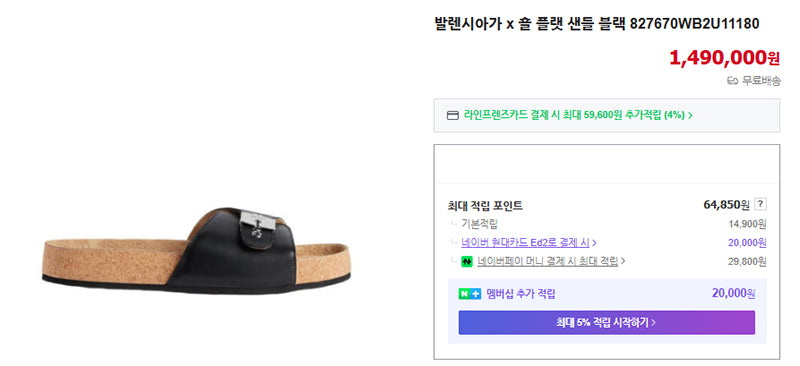Expand chevron after 네이버 현대카드 Ed2로 결제 시
Screen dimensions: 800x366
594,242
